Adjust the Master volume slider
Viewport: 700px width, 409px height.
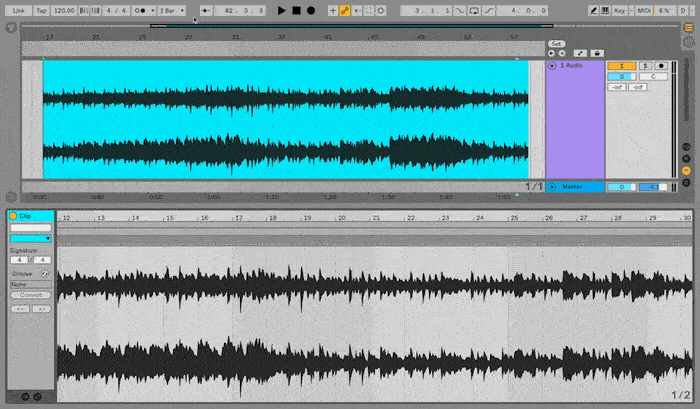pyautogui.click(x=621, y=187)
